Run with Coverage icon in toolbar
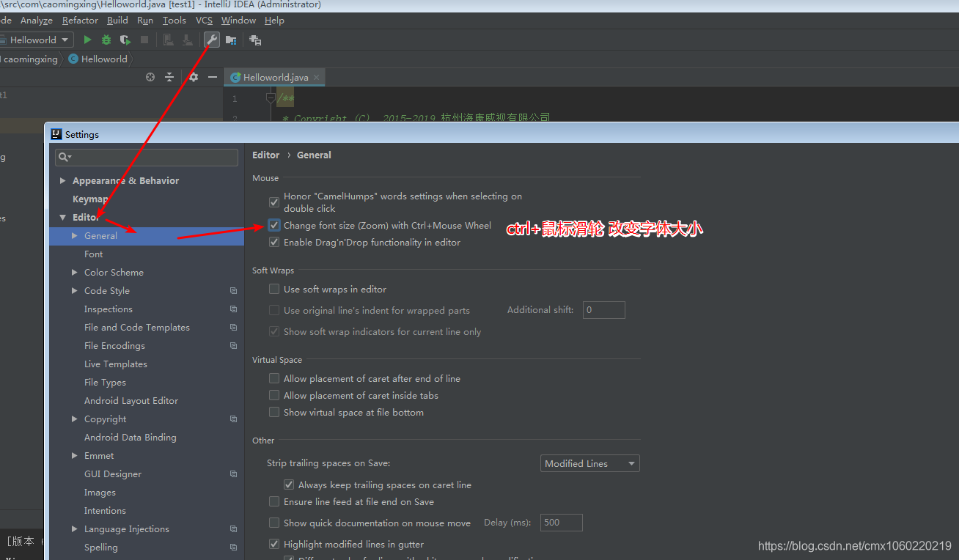The height and width of the screenshot is (560, 959). coord(125,40)
